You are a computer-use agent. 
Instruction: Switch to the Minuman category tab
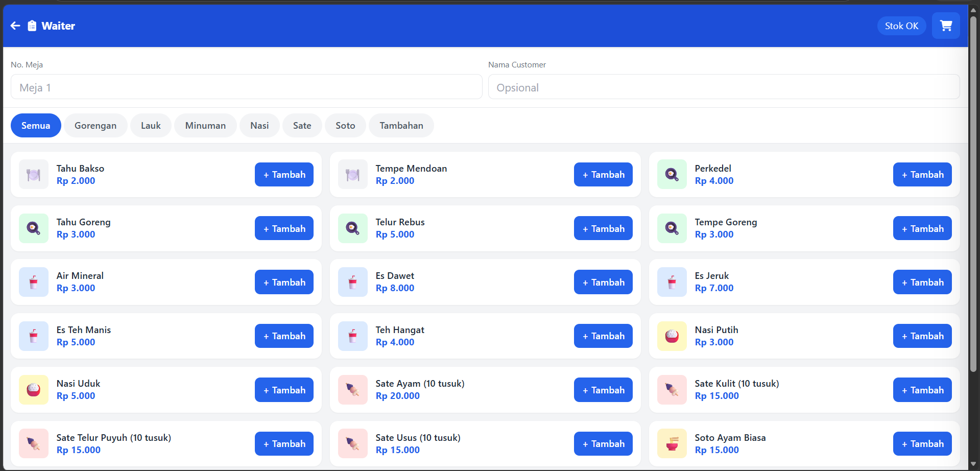click(x=205, y=125)
